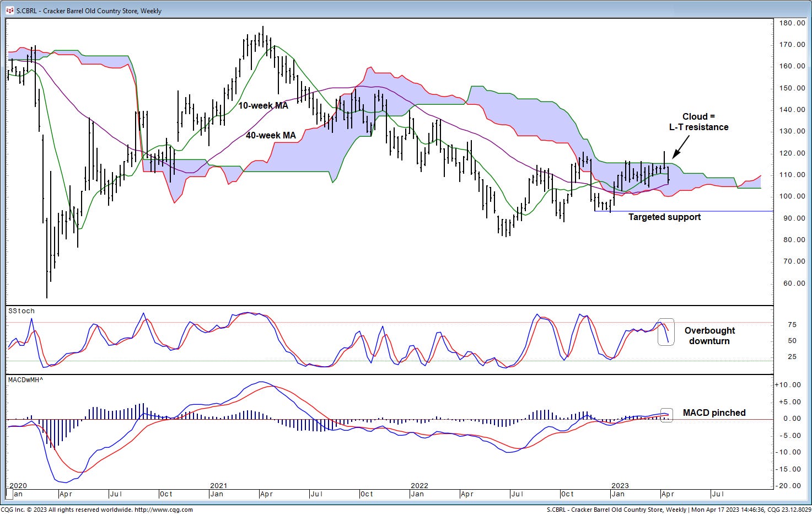The image size is (812, 514).
Task: Click the Jan label below the 2022 marker
Action: click(417, 494)
